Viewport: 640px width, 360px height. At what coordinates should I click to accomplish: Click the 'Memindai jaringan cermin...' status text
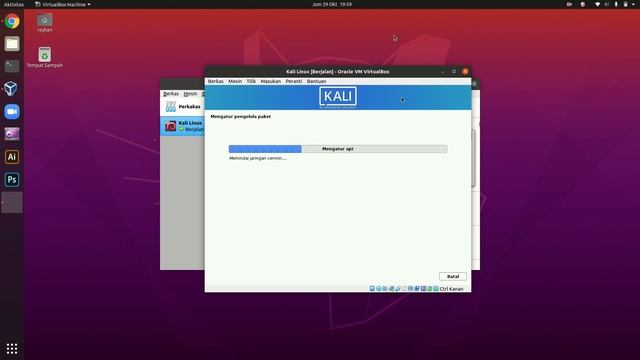click(258, 158)
